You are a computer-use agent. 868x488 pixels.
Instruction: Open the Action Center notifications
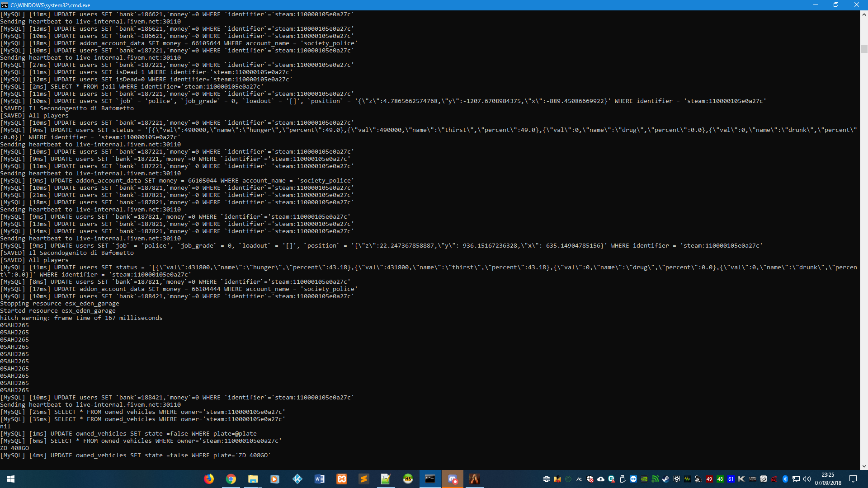pos(854,479)
